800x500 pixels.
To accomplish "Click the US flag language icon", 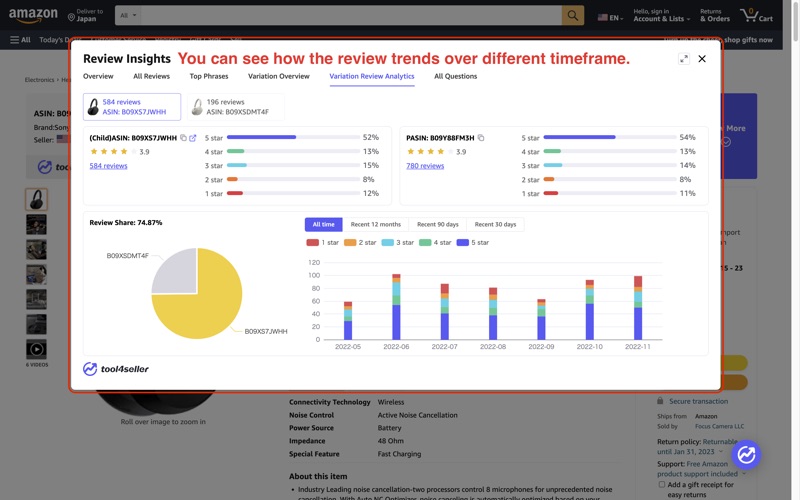I will [603, 17].
